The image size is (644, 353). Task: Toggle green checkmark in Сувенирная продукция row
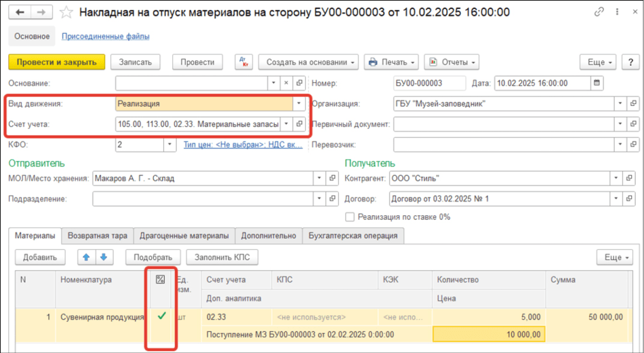[x=161, y=316]
